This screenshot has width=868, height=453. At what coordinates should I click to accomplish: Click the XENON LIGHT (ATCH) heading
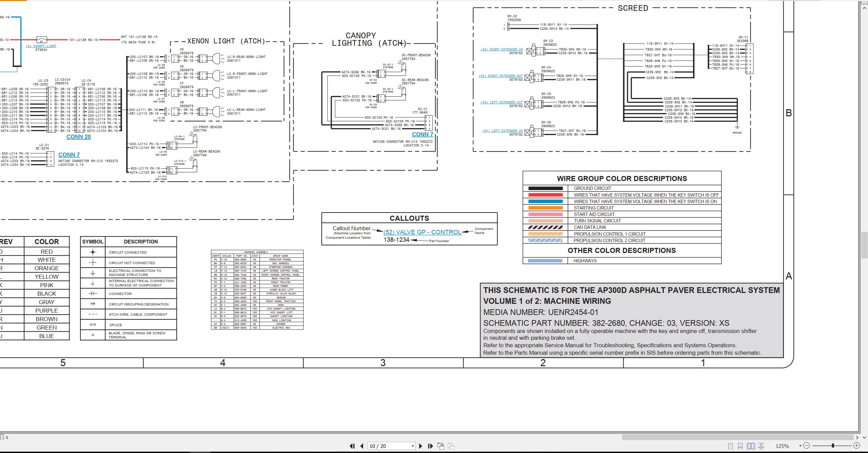[x=226, y=41]
